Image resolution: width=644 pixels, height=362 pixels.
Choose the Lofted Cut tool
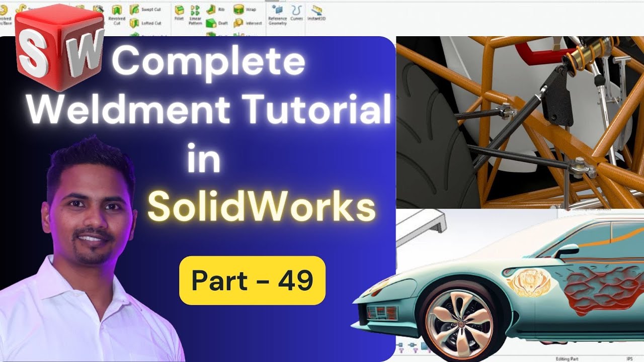coord(145,23)
